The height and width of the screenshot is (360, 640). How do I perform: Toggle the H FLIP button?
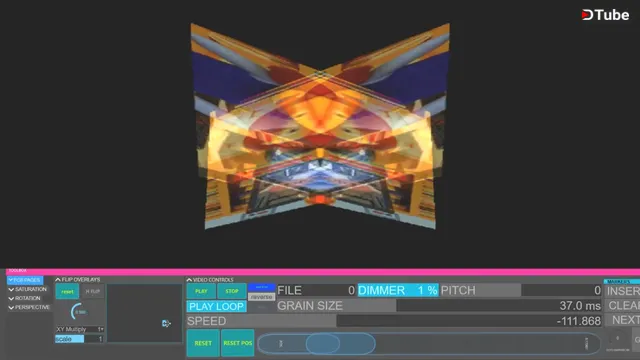(93, 291)
